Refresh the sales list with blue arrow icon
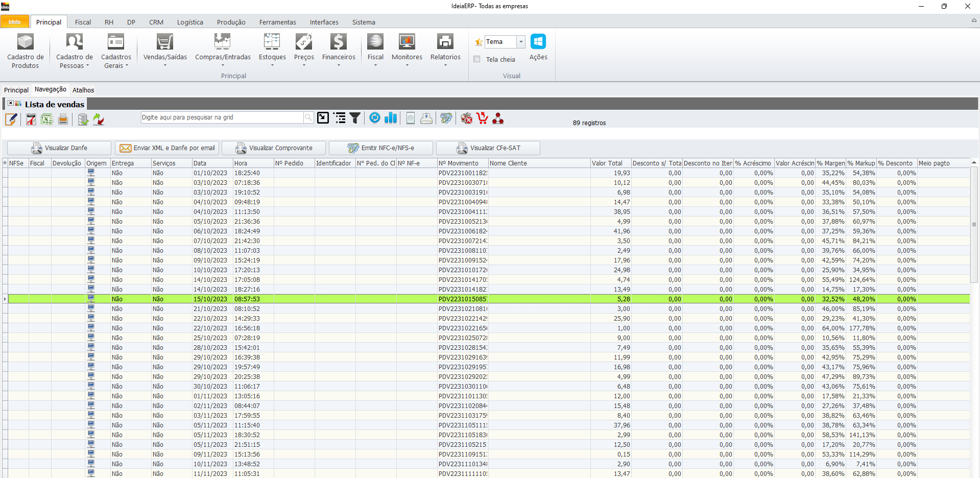Image resolution: width=980 pixels, height=478 pixels. click(375, 118)
